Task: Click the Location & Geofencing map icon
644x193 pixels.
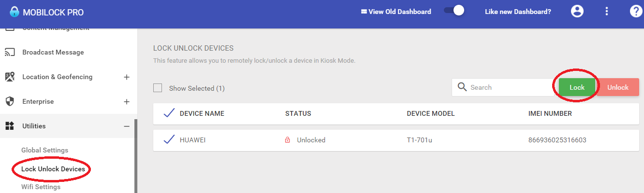Action: (x=10, y=77)
